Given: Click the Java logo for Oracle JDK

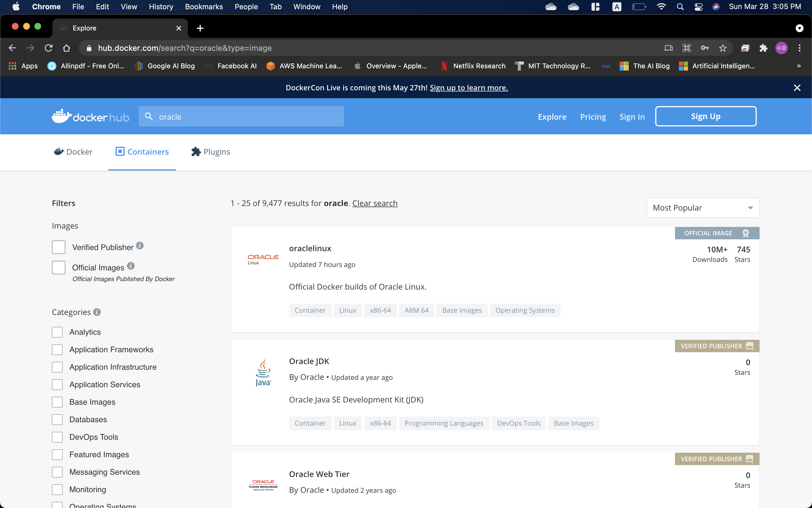Looking at the screenshot, I should click(x=263, y=372).
